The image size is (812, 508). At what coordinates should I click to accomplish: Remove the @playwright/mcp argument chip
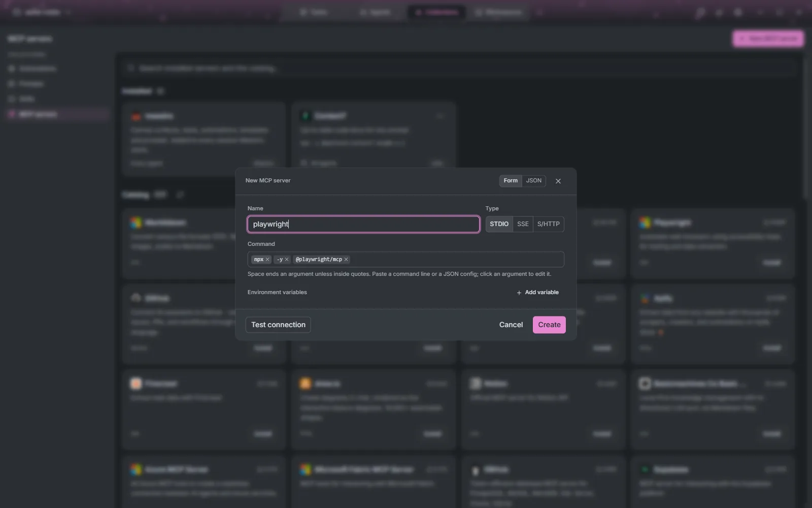[346, 260]
